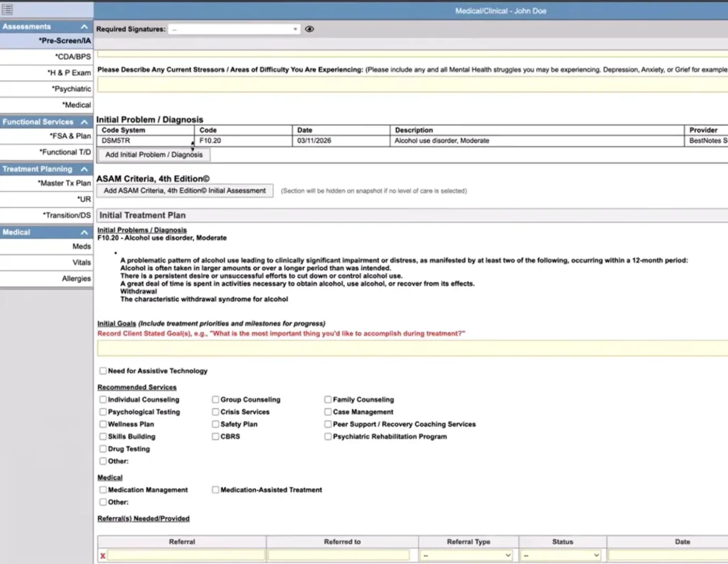Screen dimensions: 728x564
Task: Check Psychiatric Rehabilitation Program
Action: [x=328, y=437]
